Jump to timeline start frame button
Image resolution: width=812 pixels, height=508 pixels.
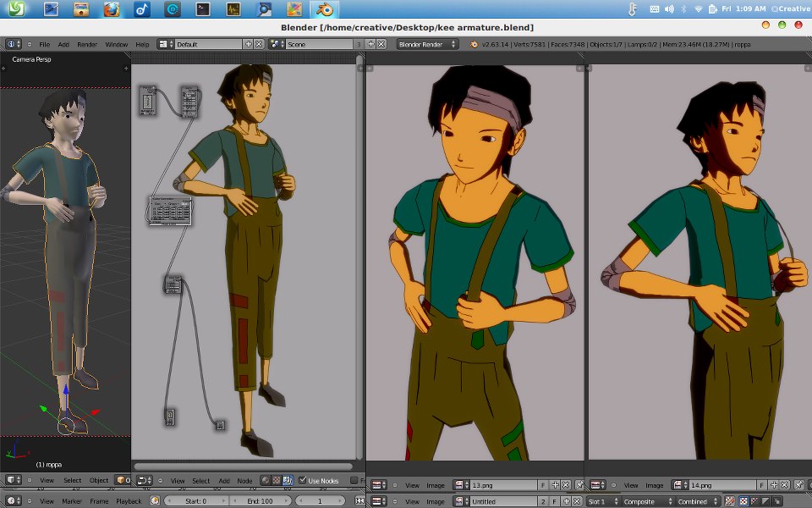pyautogui.click(x=360, y=501)
